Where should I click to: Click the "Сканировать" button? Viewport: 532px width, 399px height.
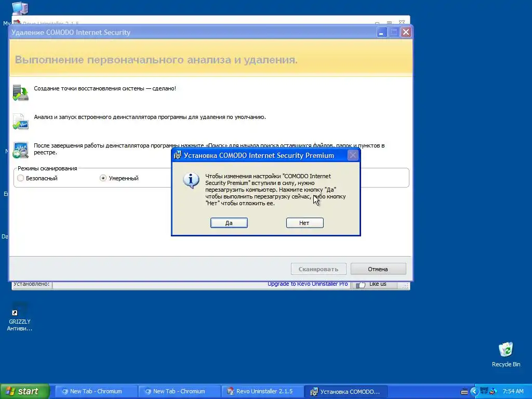318,269
